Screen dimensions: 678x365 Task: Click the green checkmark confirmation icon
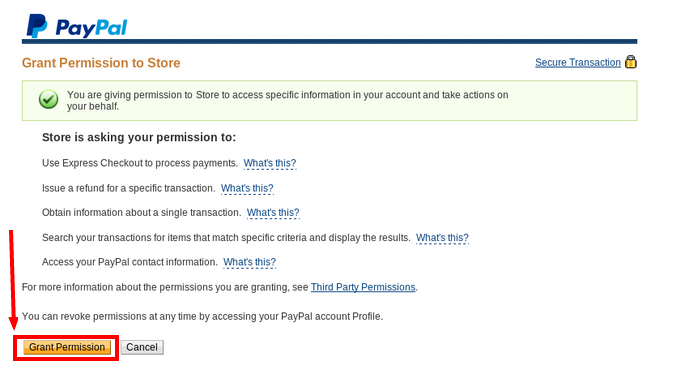(x=48, y=99)
